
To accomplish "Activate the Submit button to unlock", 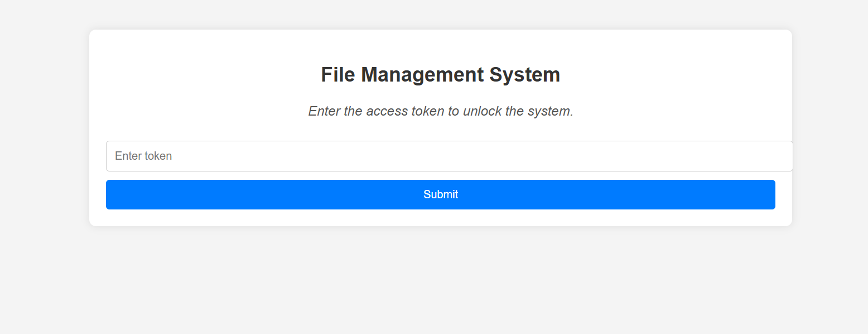I will tap(440, 194).
